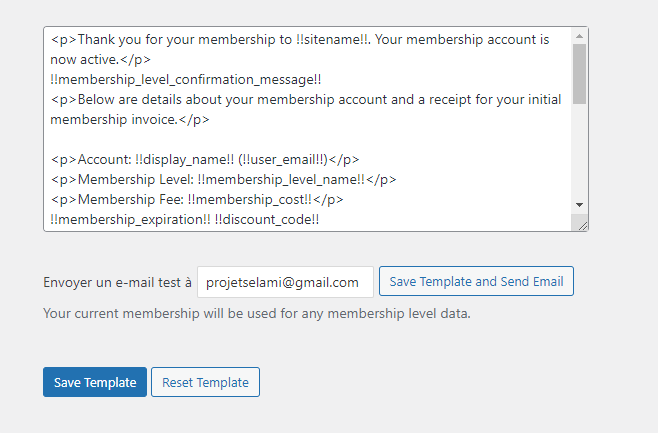
Task: Place cursor on the Membership Level line
Action: point(222,179)
